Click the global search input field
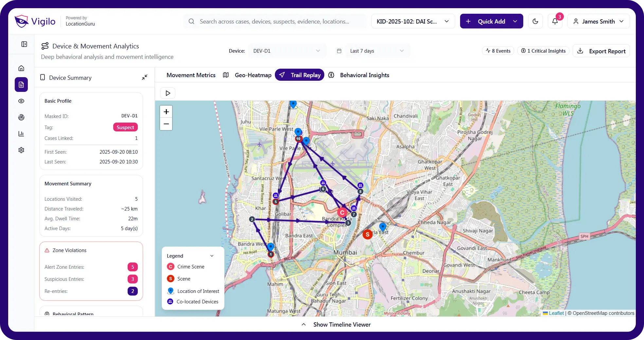 tap(275, 21)
